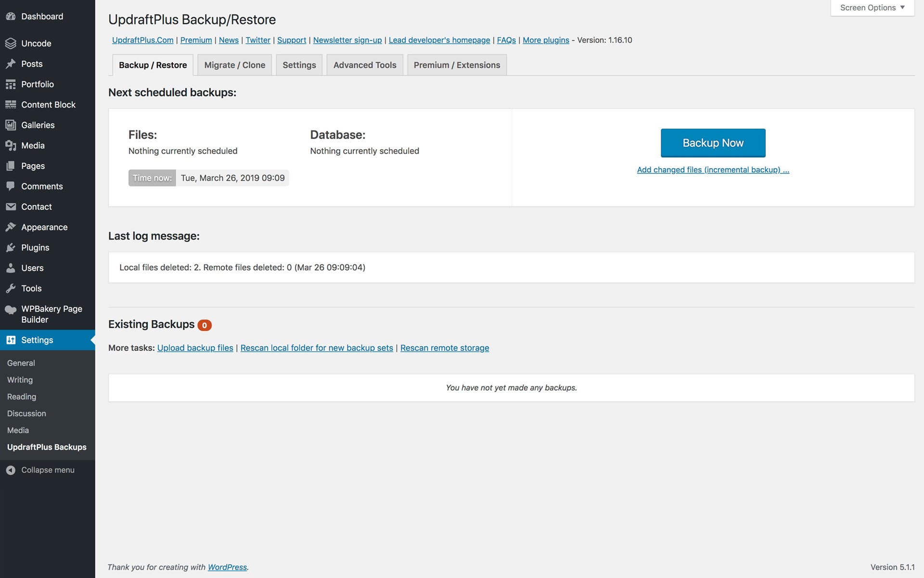Click Add changed files incremental backup link
The width and height of the screenshot is (924, 578).
tap(713, 170)
